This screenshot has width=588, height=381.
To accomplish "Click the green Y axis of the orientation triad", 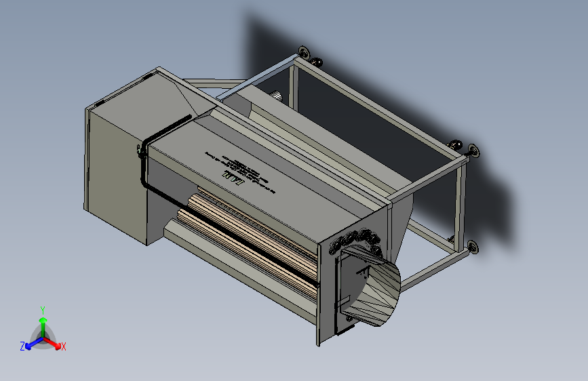I will [x=43, y=323].
